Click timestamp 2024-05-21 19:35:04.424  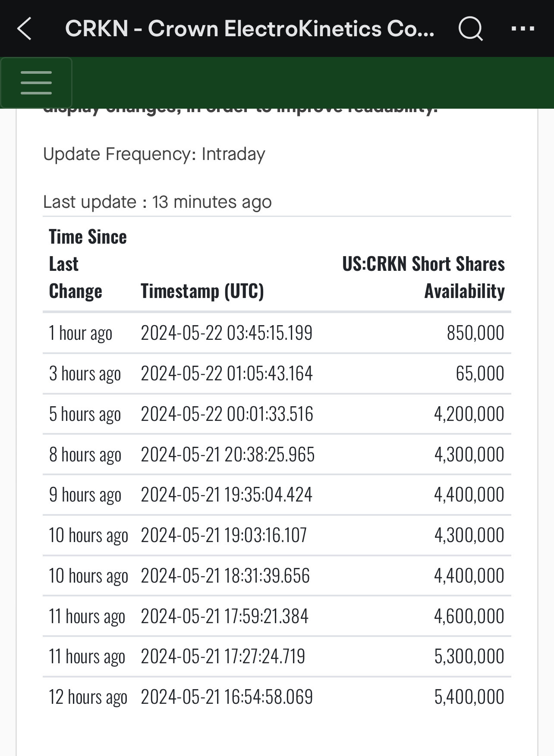[226, 495]
